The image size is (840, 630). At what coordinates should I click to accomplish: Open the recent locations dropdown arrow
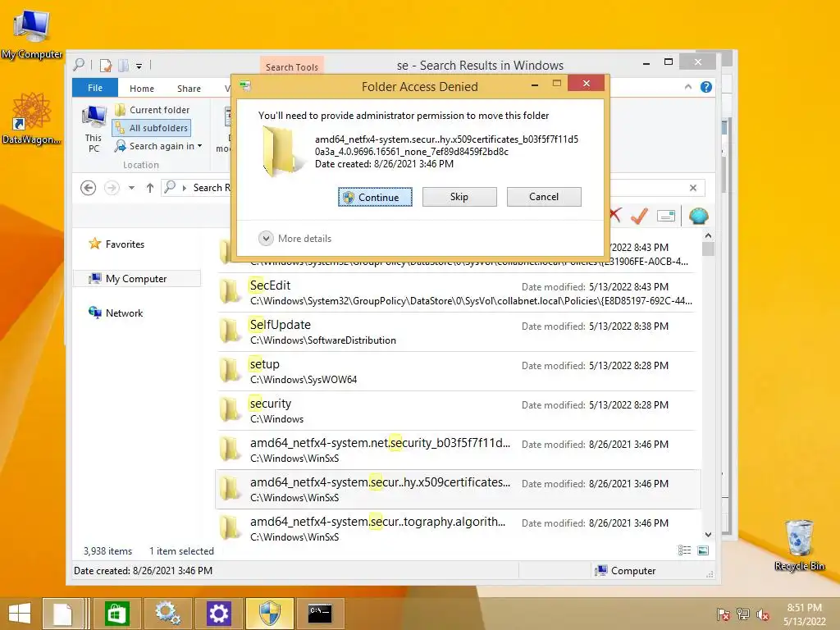click(131, 188)
